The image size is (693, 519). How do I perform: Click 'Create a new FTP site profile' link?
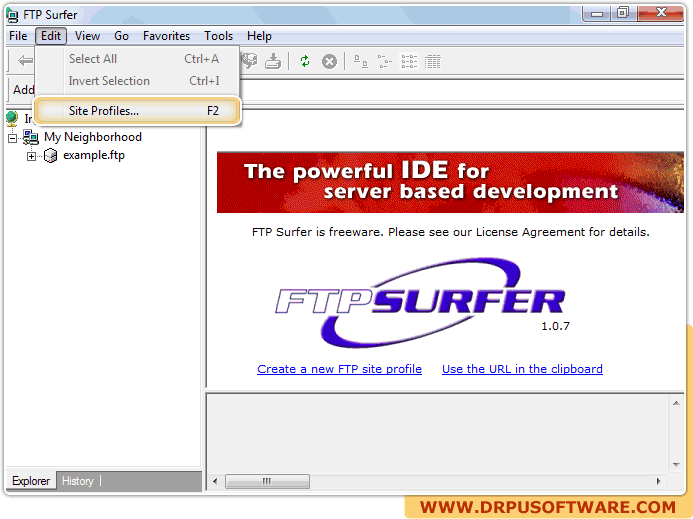[339, 369]
